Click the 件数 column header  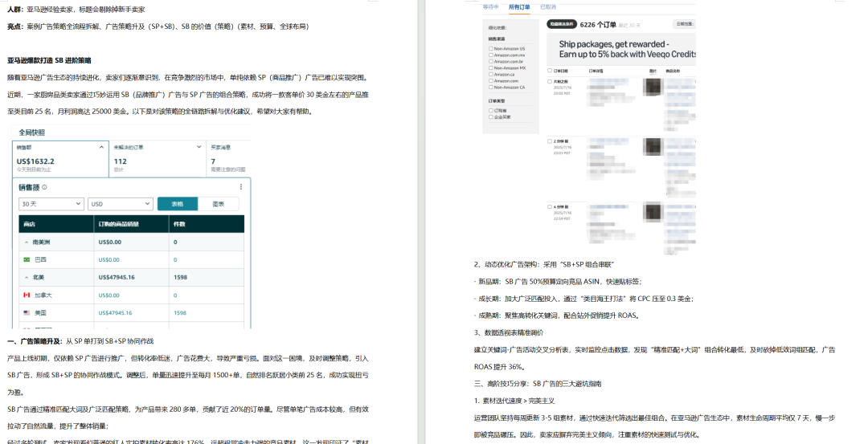coord(179,225)
